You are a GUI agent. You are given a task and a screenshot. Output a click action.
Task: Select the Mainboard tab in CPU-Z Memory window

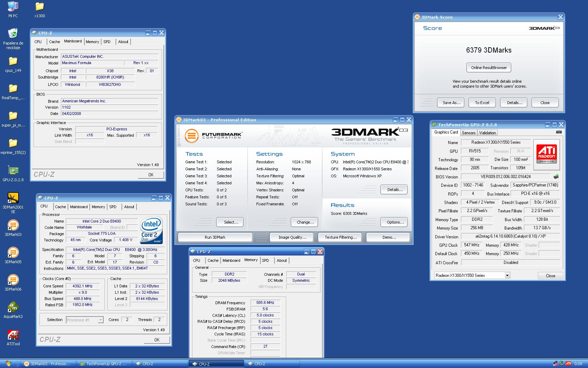click(x=231, y=260)
